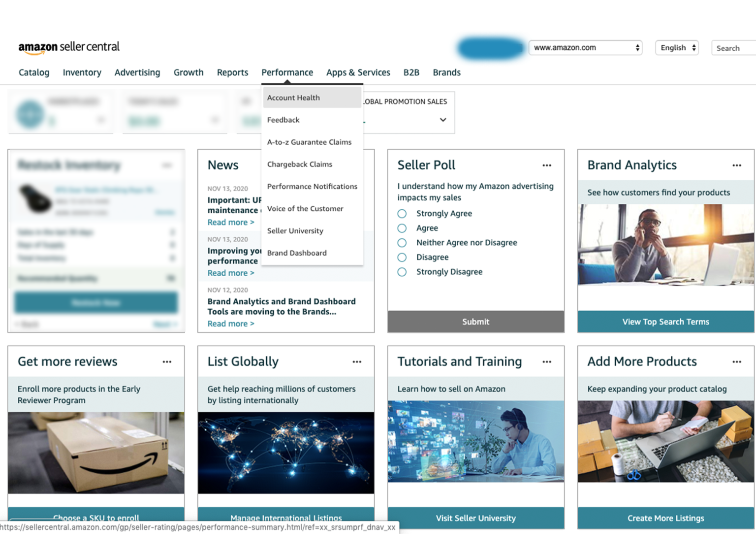Open the Restock Inventory card menu

(x=167, y=165)
